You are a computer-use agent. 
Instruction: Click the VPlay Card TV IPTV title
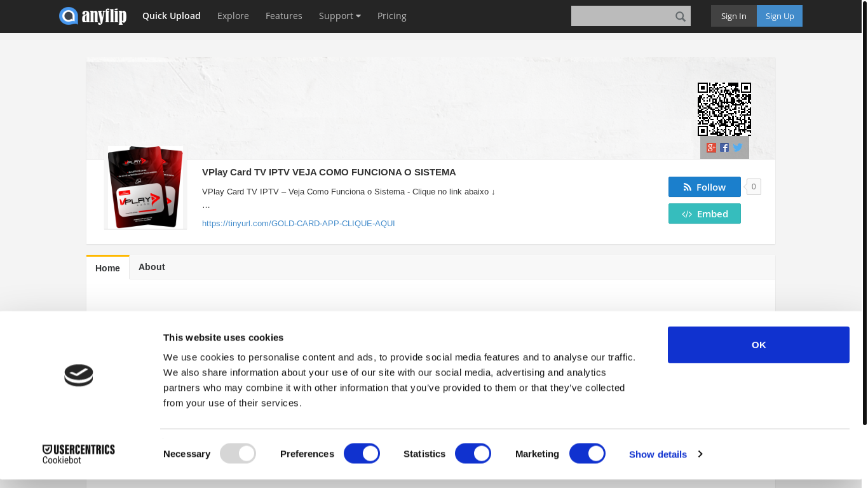tap(329, 172)
